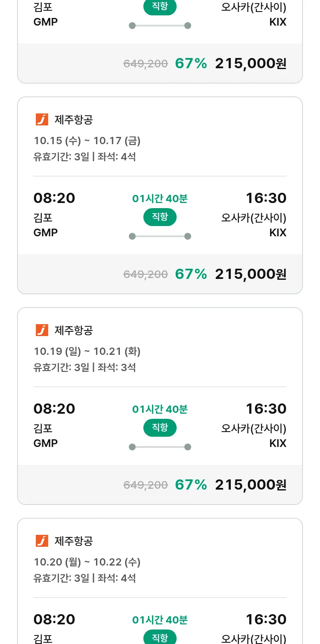Tap 직항 badge on the 10.15–10.17 flight
The height and width of the screenshot is (644, 320).
click(x=160, y=217)
